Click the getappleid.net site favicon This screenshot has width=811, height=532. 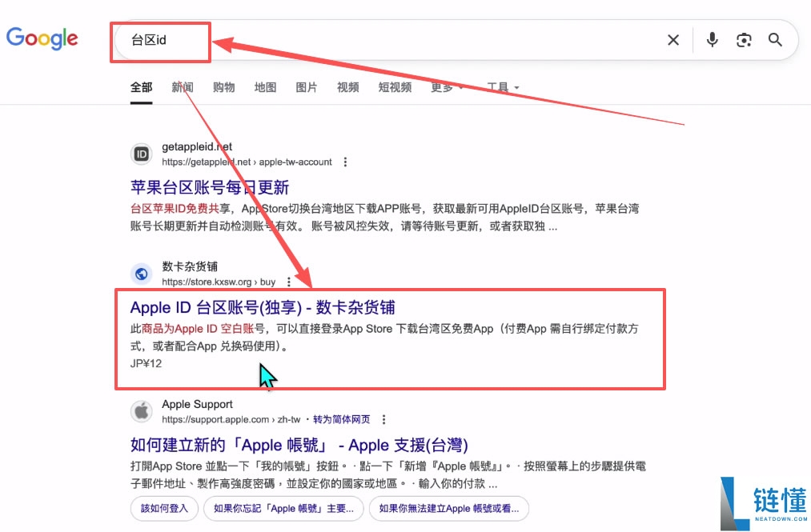141,153
